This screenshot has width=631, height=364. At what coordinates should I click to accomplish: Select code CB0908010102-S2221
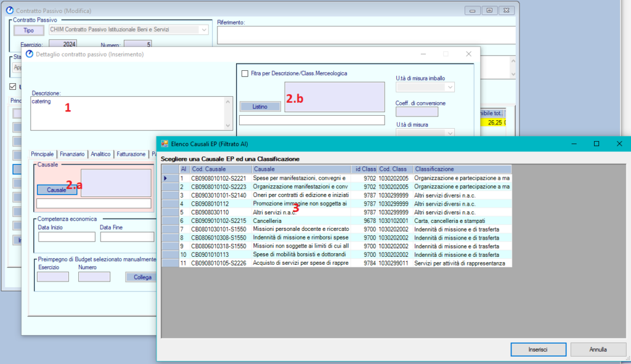(219, 178)
